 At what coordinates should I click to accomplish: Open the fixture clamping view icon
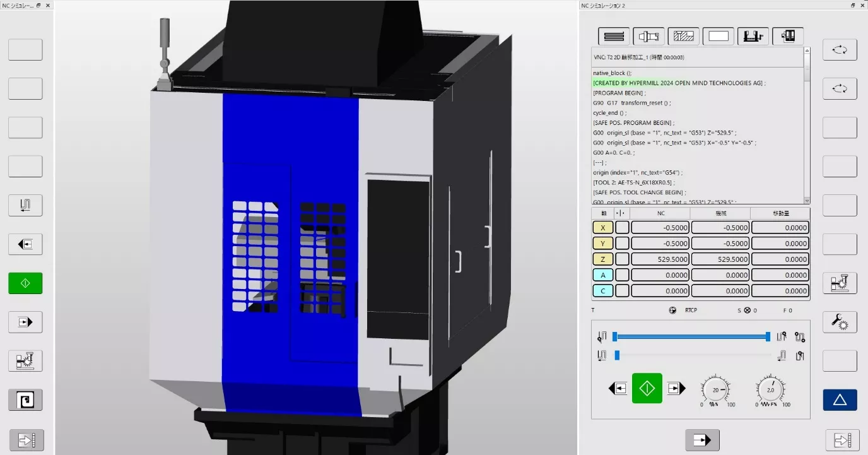click(753, 36)
